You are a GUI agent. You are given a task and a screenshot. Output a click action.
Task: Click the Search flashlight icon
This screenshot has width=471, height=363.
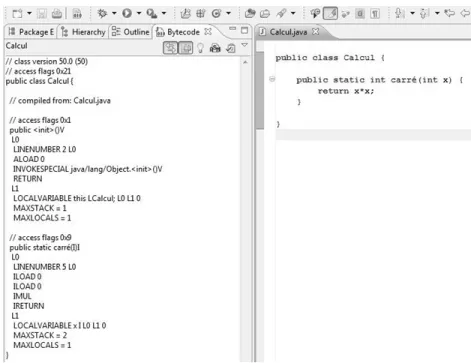click(x=281, y=13)
